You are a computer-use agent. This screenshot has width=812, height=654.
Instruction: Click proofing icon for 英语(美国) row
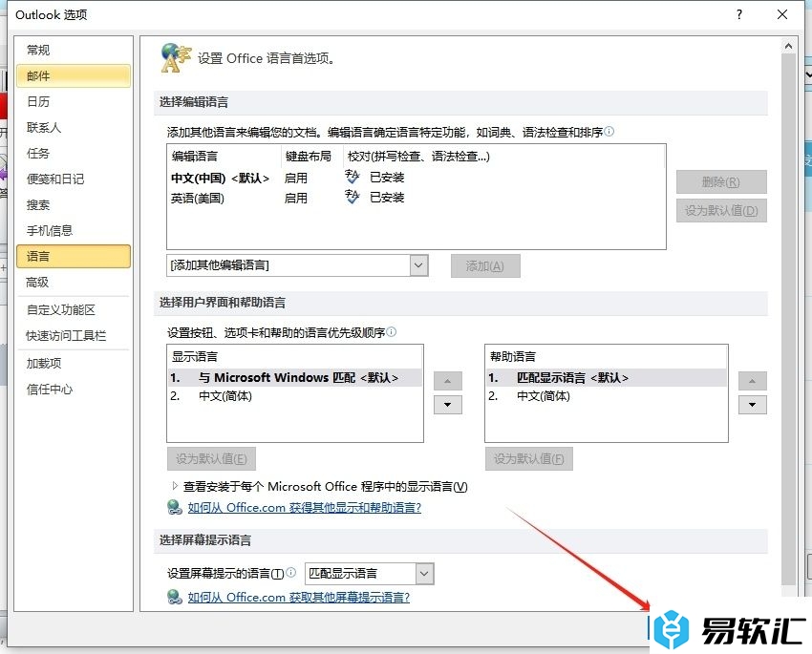353,197
